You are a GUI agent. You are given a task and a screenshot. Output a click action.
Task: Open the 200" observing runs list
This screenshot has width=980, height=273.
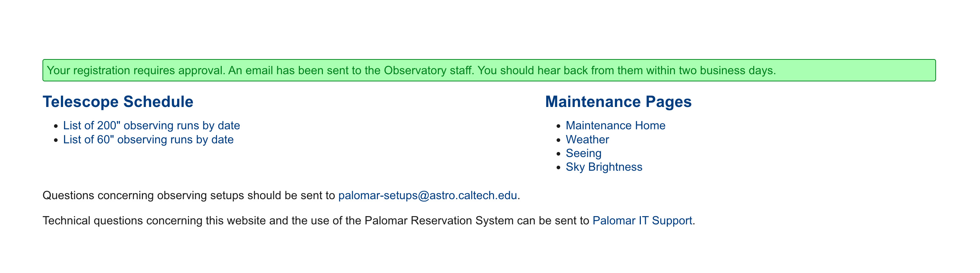(151, 125)
